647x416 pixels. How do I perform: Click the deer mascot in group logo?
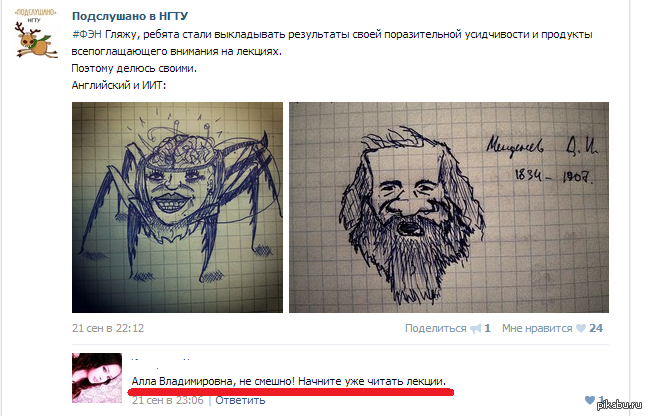[x=36, y=40]
